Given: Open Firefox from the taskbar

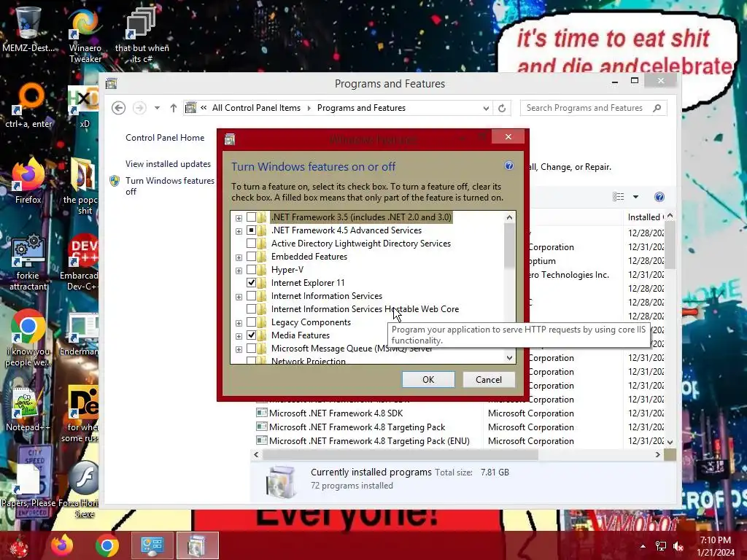Looking at the screenshot, I should click(63, 545).
